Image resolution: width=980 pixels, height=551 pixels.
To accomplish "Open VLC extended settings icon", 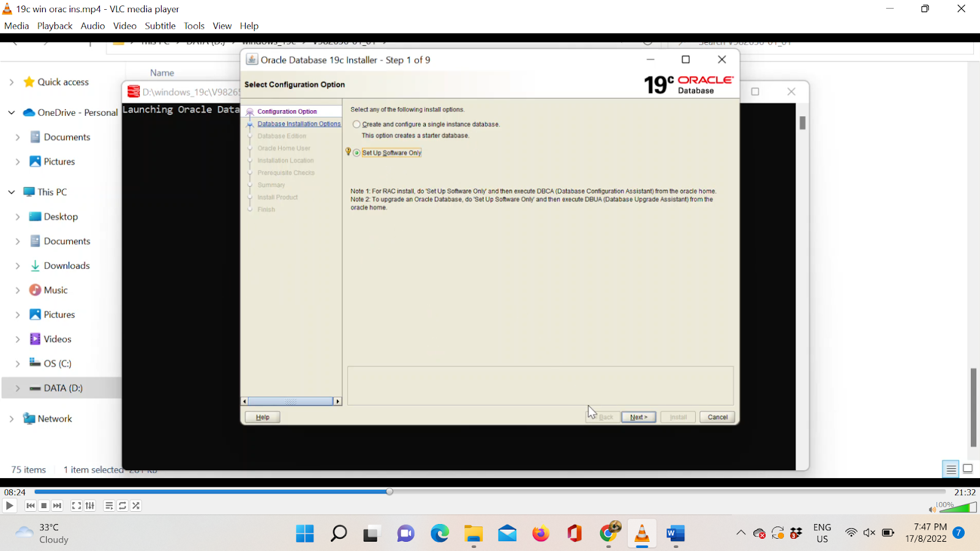I will click(x=90, y=506).
